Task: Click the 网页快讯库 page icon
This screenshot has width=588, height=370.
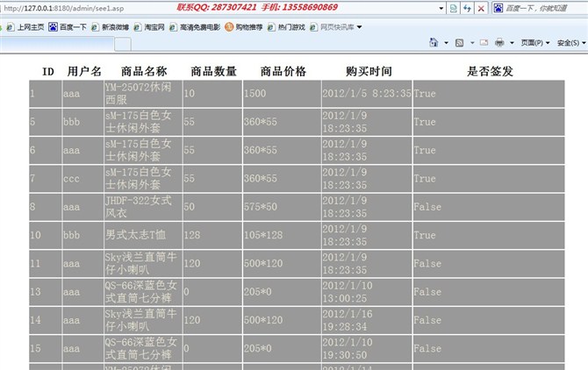Action: 313,27
